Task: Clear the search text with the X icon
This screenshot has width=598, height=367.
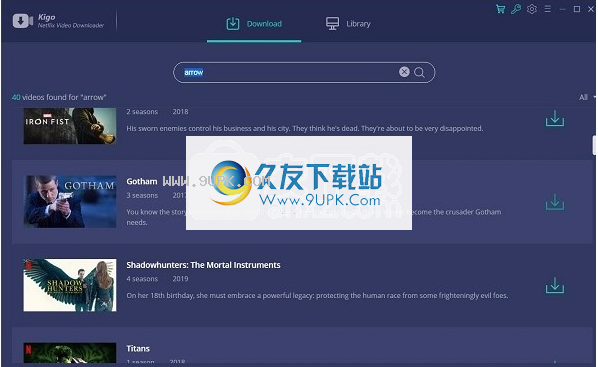Action: [404, 72]
